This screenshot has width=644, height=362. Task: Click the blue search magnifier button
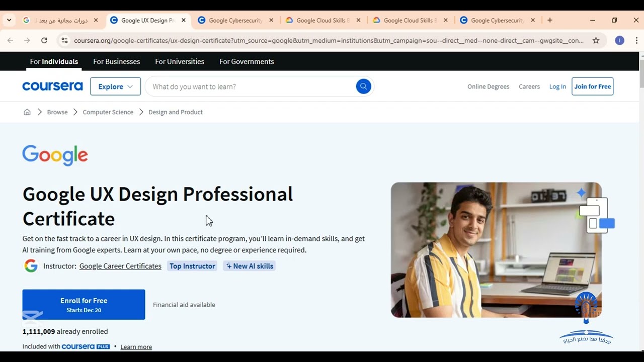click(x=363, y=86)
